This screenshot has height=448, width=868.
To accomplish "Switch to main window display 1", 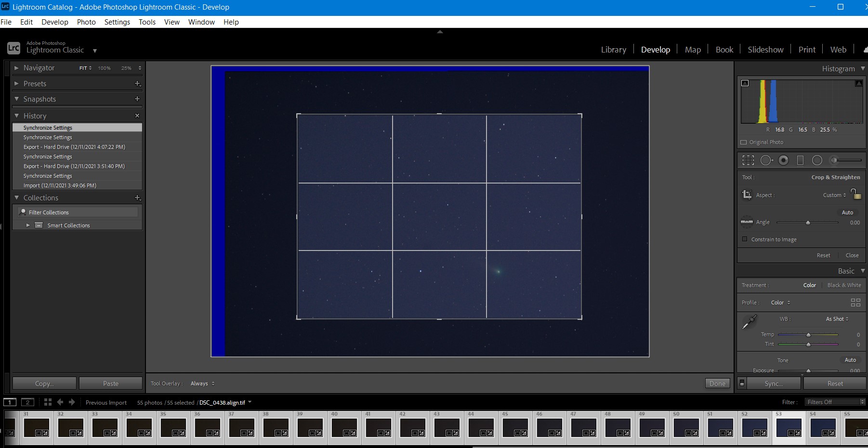I will point(10,402).
